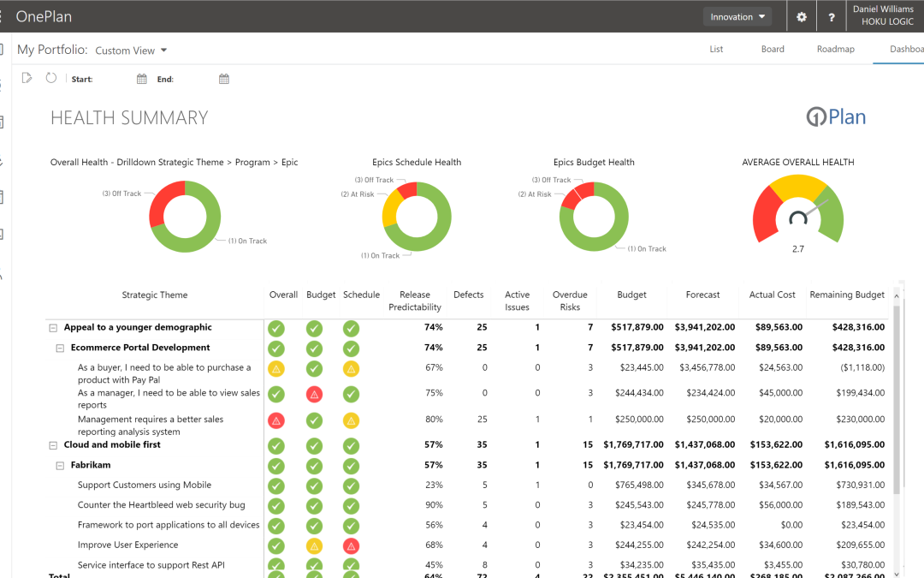Collapse the Fabrikam program row
The height and width of the screenshot is (578, 924).
pyautogui.click(x=60, y=466)
